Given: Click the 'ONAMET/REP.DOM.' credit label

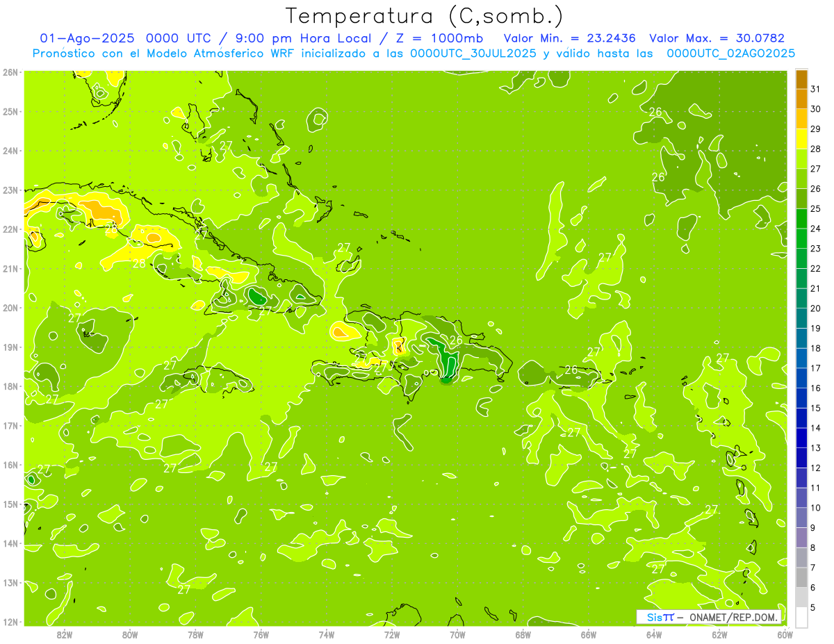Looking at the screenshot, I should 734,617.
